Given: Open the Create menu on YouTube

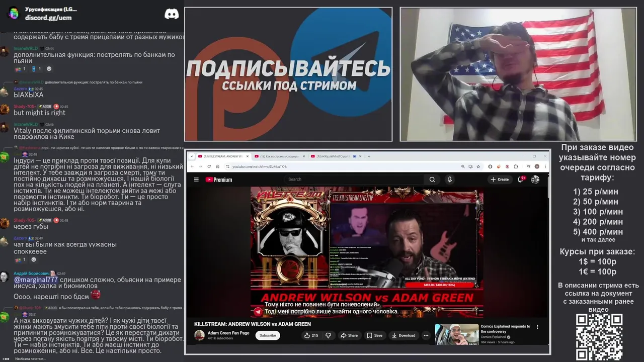Looking at the screenshot, I should (x=500, y=179).
